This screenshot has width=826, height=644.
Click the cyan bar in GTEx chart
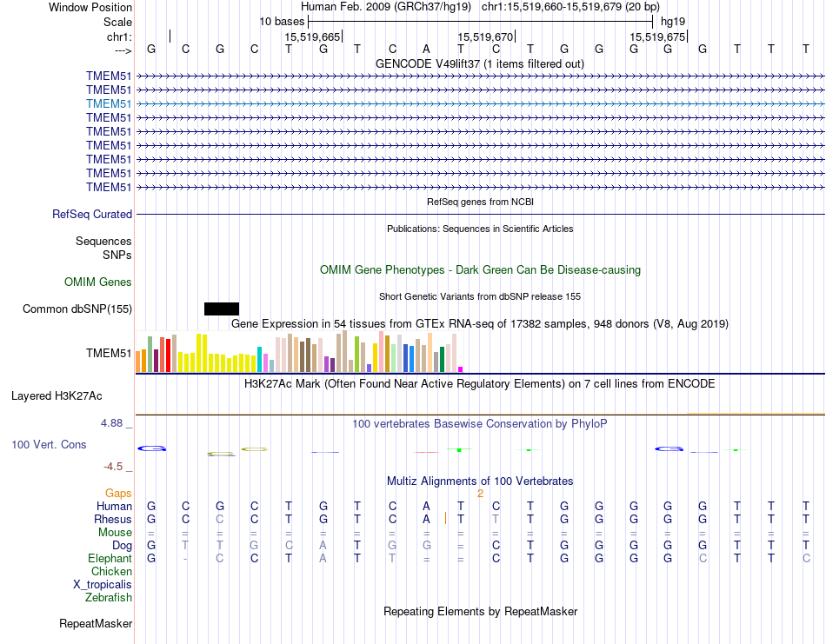(259, 360)
